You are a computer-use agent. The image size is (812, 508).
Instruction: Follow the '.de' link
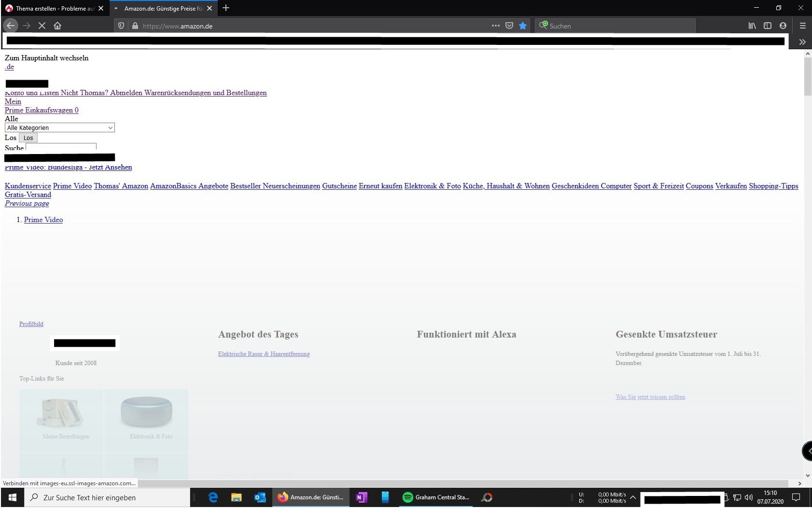(x=10, y=67)
